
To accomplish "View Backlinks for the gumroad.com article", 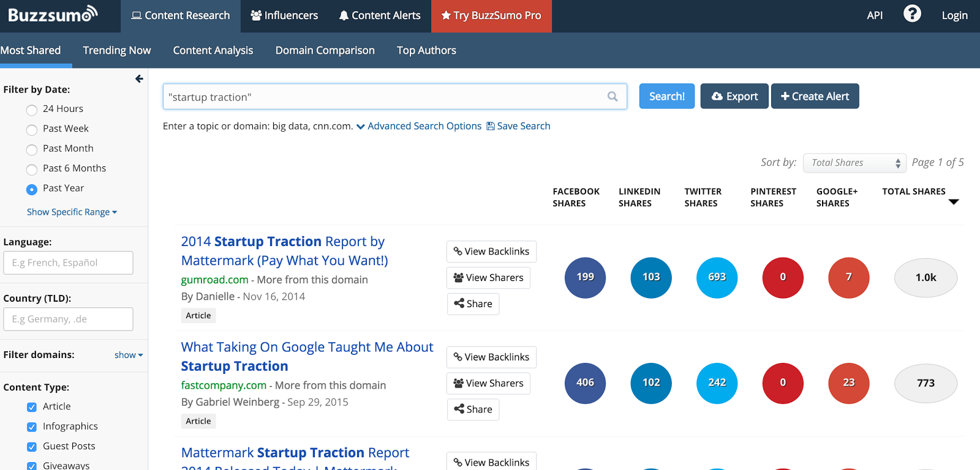I will click(x=491, y=252).
